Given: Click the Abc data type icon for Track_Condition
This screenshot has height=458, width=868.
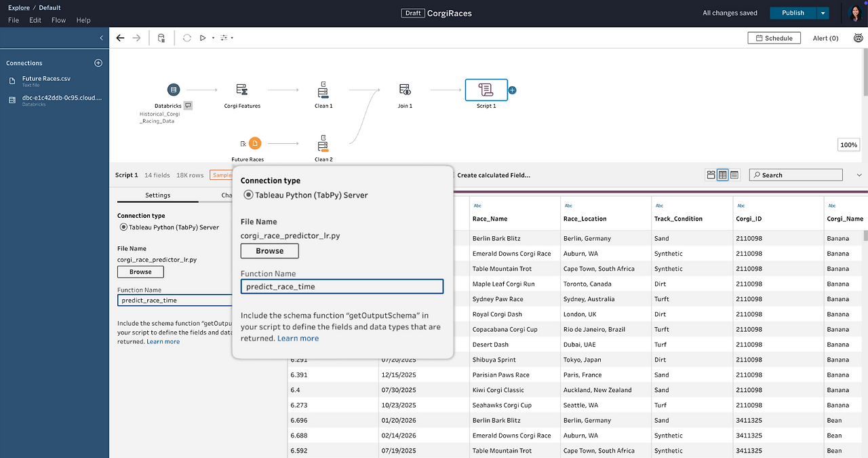Looking at the screenshot, I should (x=659, y=205).
